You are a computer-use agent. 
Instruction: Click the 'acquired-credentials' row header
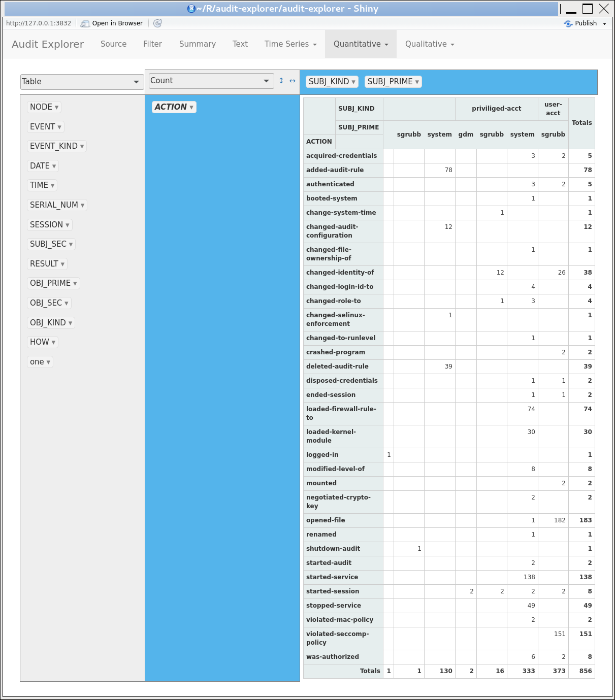[343, 156]
